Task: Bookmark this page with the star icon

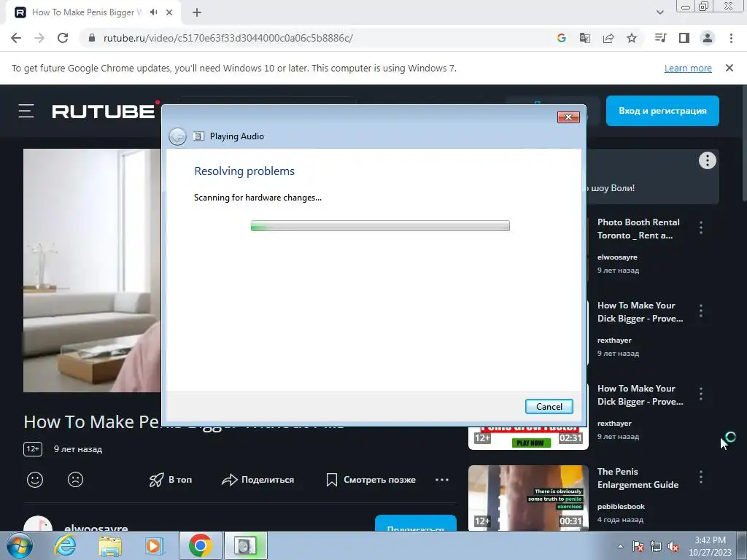Action: point(632,38)
